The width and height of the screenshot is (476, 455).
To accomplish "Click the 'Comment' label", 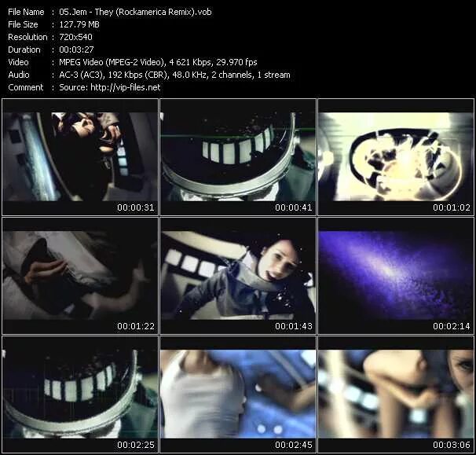I will (x=26, y=87).
